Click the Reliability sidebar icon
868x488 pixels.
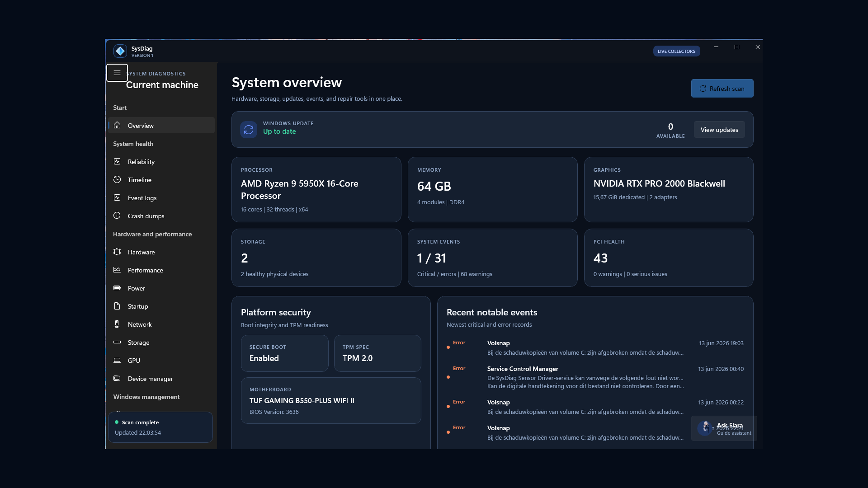117,161
